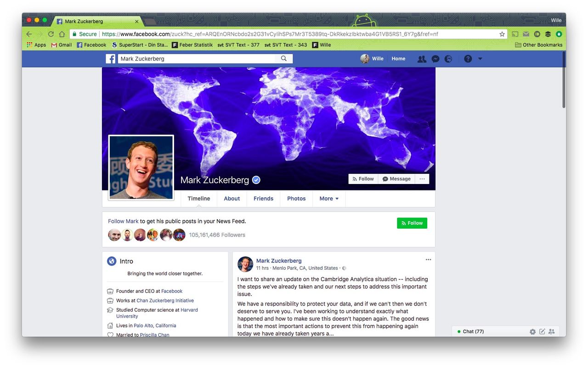Click the Facebook search field
Viewport: 588px width, 368px height.
[198, 59]
